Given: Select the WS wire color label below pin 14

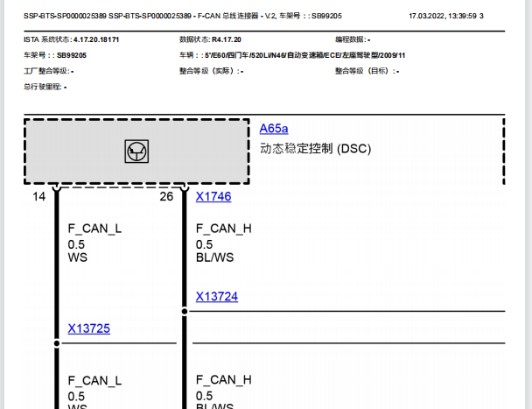Looking at the screenshot, I should (77, 257).
